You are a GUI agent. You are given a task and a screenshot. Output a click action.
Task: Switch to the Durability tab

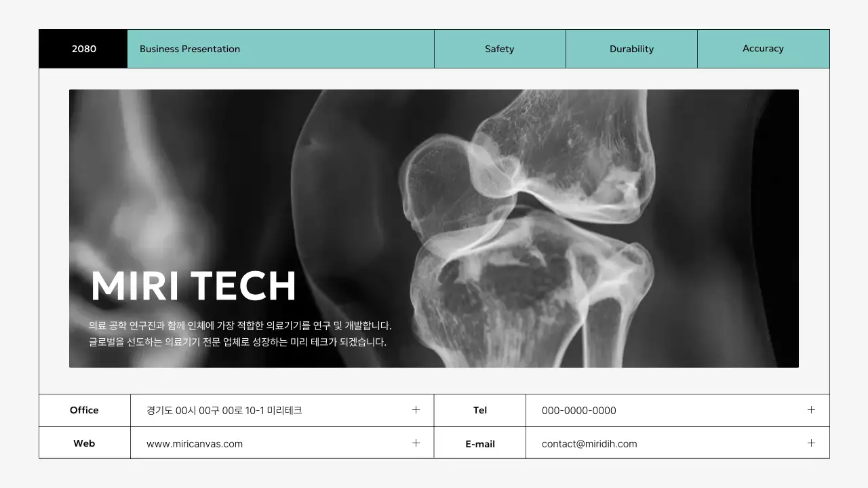pyautogui.click(x=631, y=49)
